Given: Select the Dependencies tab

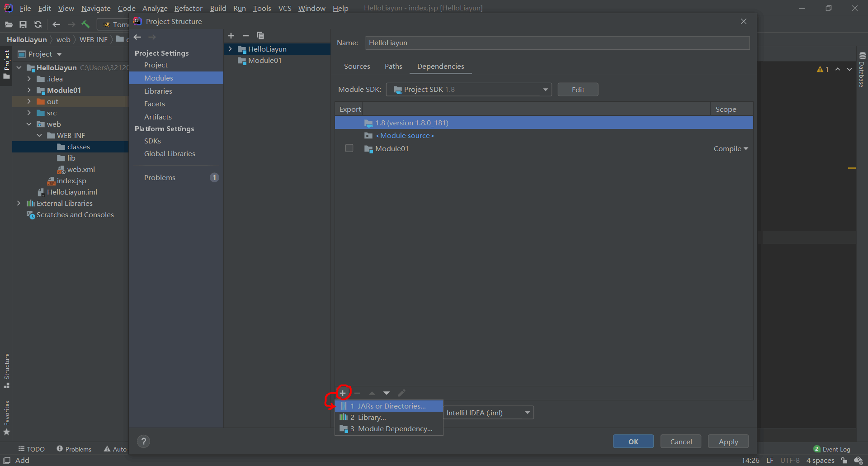Looking at the screenshot, I should pos(440,66).
